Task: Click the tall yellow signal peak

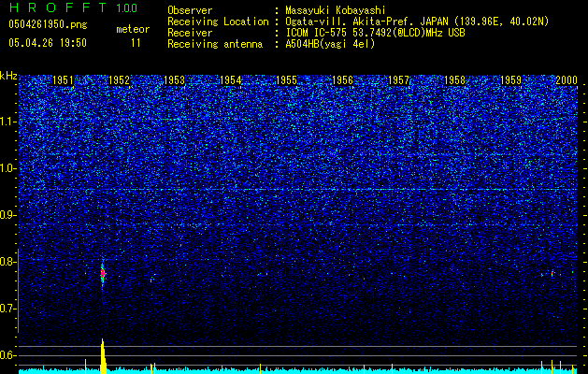Action: pyautogui.click(x=103, y=355)
